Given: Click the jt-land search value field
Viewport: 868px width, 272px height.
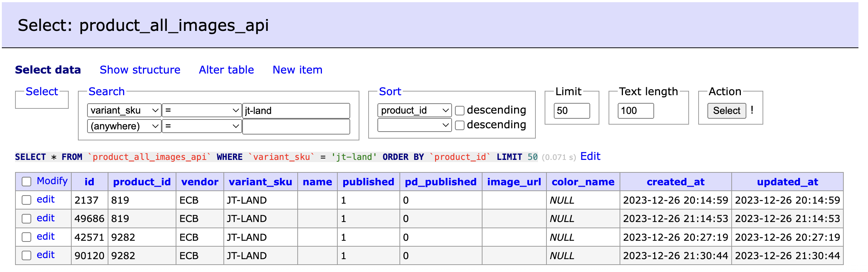Looking at the screenshot, I should click(296, 111).
